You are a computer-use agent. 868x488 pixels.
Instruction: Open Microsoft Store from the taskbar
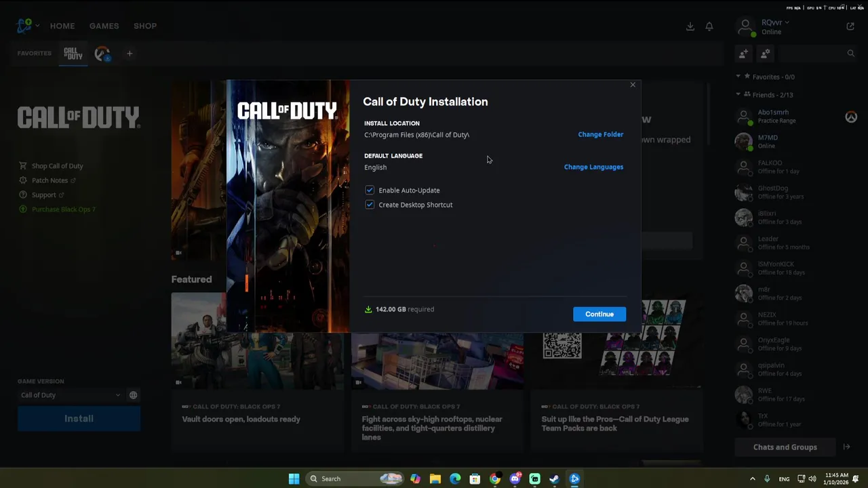475,479
